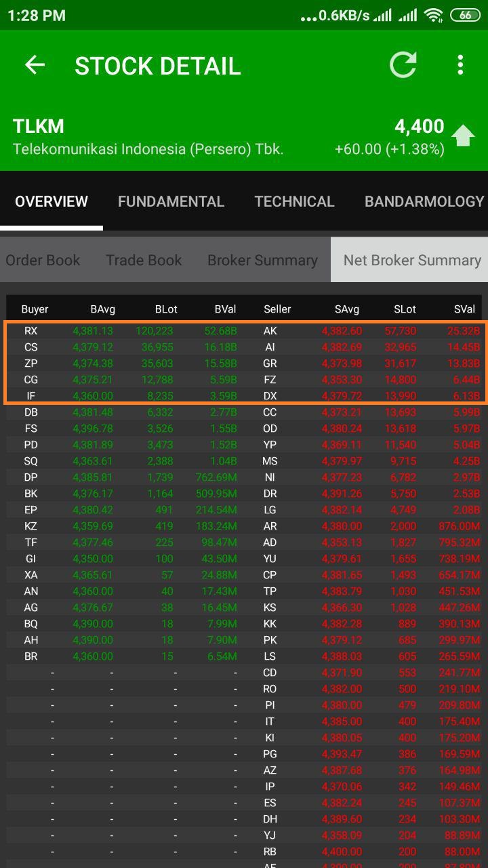Tap the SLot column header

pyautogui.click(x=405, y=309)
